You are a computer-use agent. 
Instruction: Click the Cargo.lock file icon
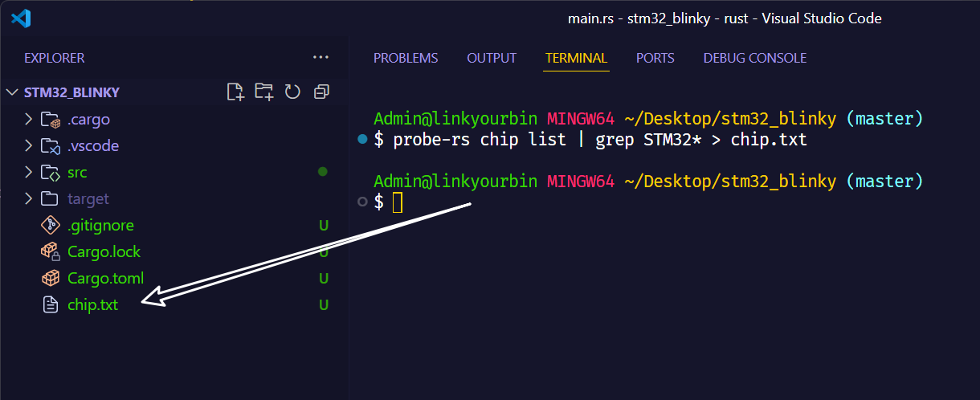(x=51, y=252)
